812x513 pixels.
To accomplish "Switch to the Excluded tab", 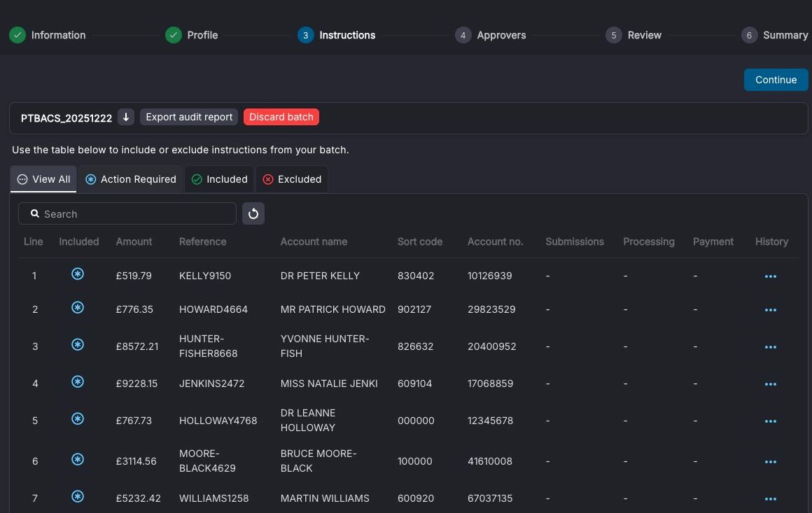I will click(292, 179).
